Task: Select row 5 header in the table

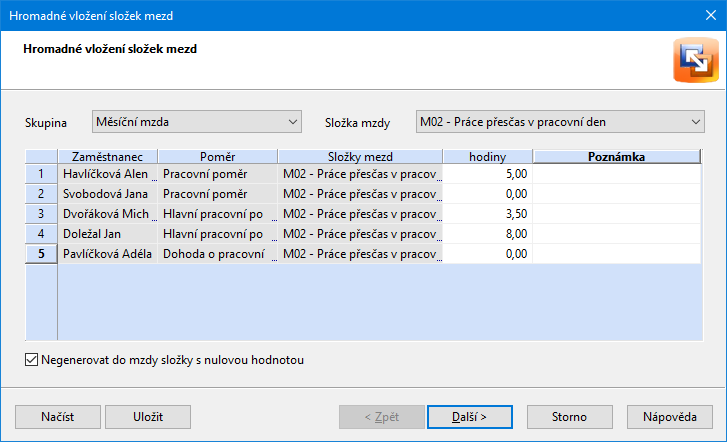Action: [x=41, y=254]
